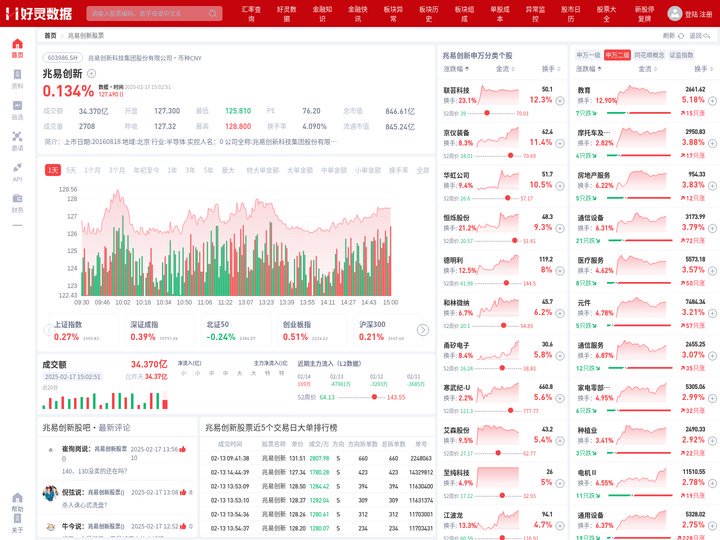
Task: Sort sector list by 金流
Action: pyautogui.click(x=647, y=69)
